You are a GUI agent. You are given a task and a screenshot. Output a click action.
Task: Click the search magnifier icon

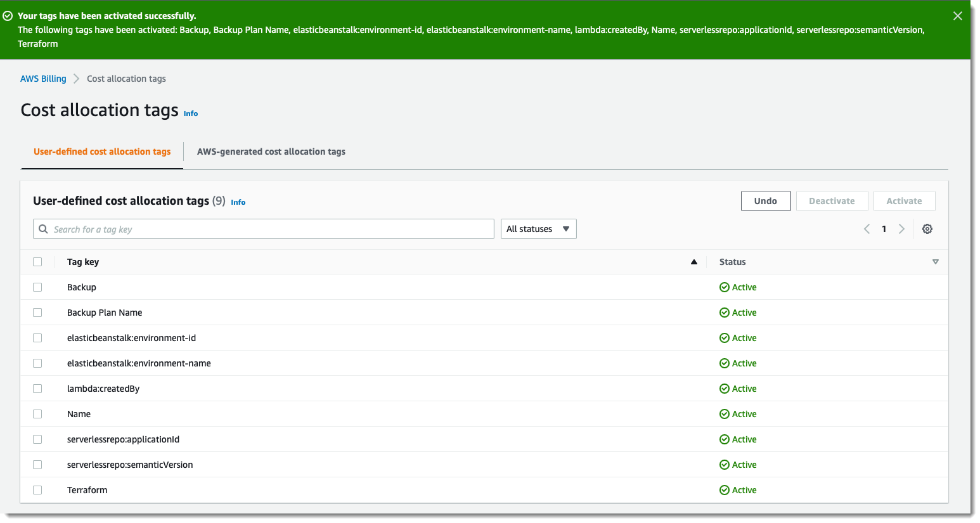tap(43, 229)
